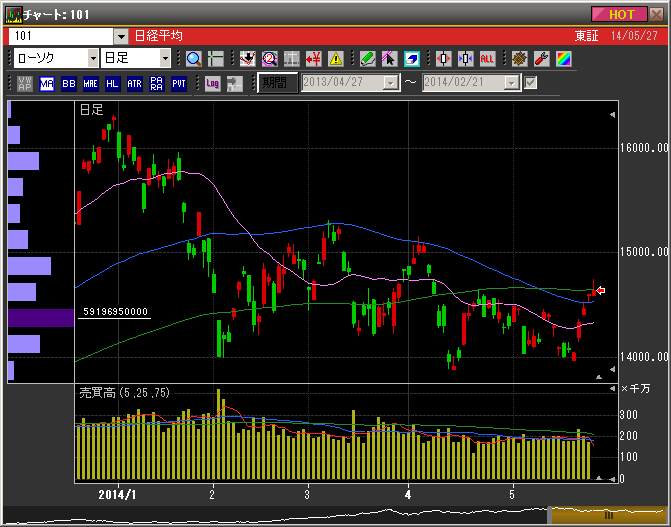The image size is (671, 527).
Task: Open the rainbow color settings icon
Action: click(563, 58)
